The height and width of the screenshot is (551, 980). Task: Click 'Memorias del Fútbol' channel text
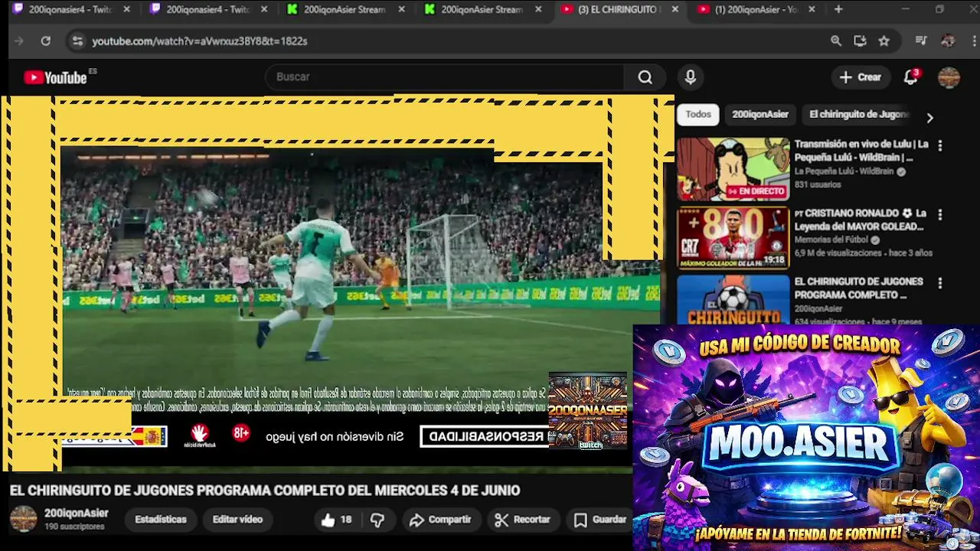click(833, 240)
